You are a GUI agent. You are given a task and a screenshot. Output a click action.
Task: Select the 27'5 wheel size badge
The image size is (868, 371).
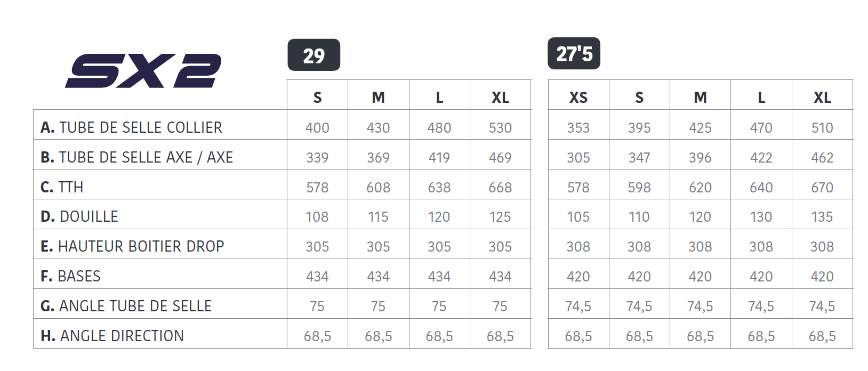(x=574, y=54)
